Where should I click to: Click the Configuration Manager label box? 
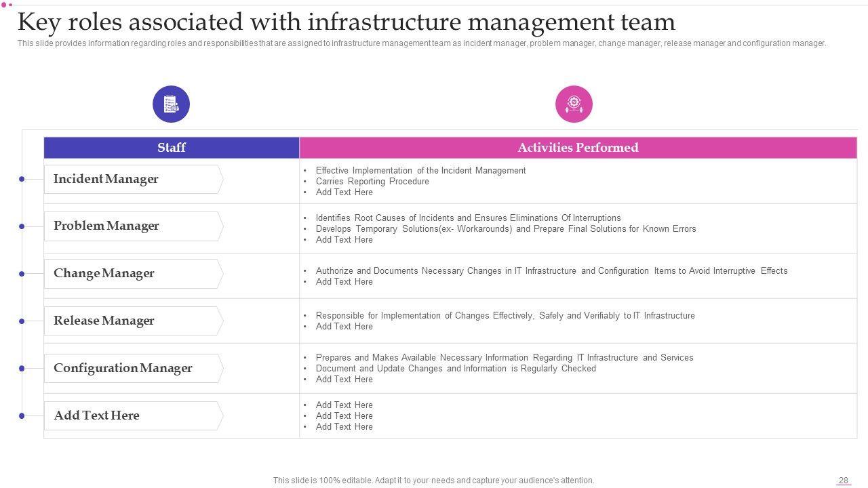(133, 369)
